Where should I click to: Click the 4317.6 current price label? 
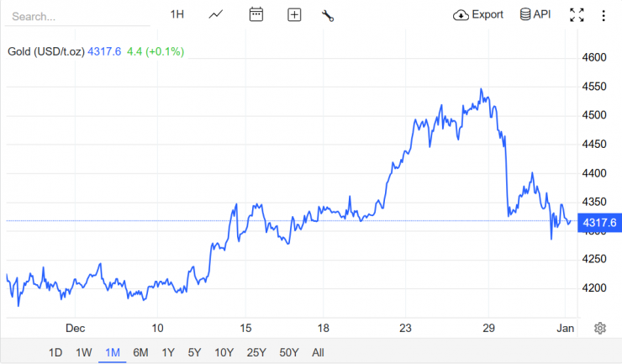click(599, 222)
